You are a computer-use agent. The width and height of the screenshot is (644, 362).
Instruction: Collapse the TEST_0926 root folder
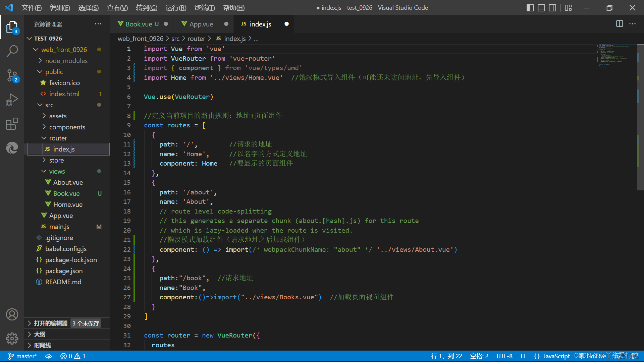point(30,39)
